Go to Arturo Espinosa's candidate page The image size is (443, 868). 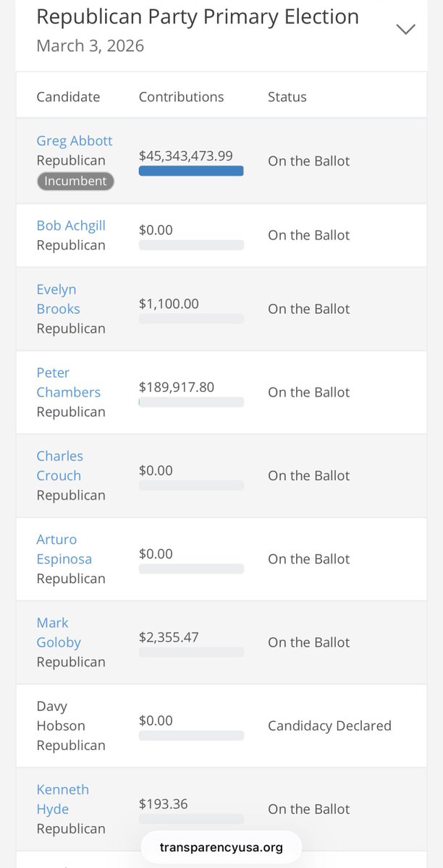[64, 549]
